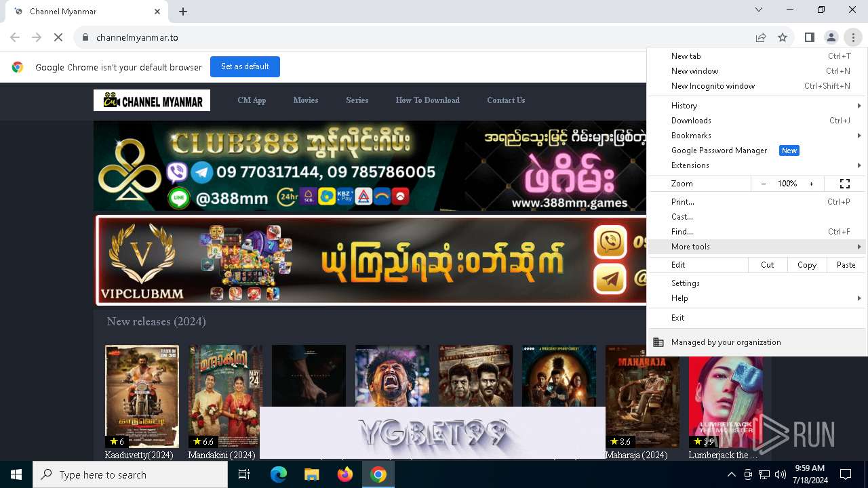Click the address bar URL
The width and height of the screenshot is (868, 488).
[x=137, y=37]
